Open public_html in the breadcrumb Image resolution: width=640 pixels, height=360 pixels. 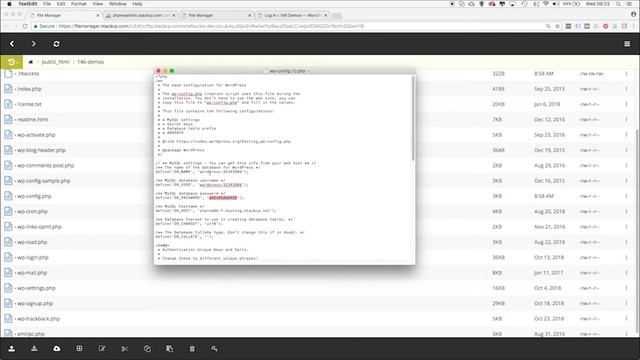(56, 62)
